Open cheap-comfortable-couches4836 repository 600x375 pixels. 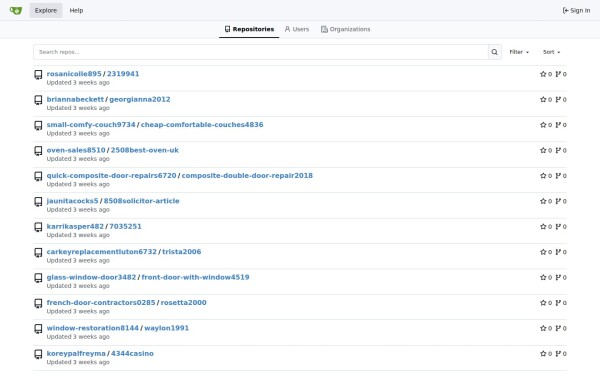click(x=202, y=124)
